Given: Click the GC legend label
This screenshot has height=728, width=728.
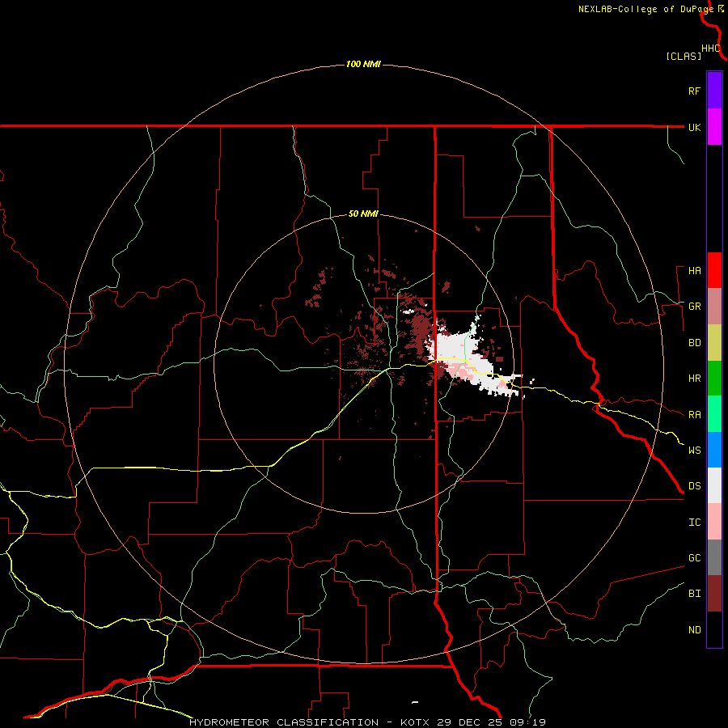Looking at the screenshot, I should click(x=694, y=558).
